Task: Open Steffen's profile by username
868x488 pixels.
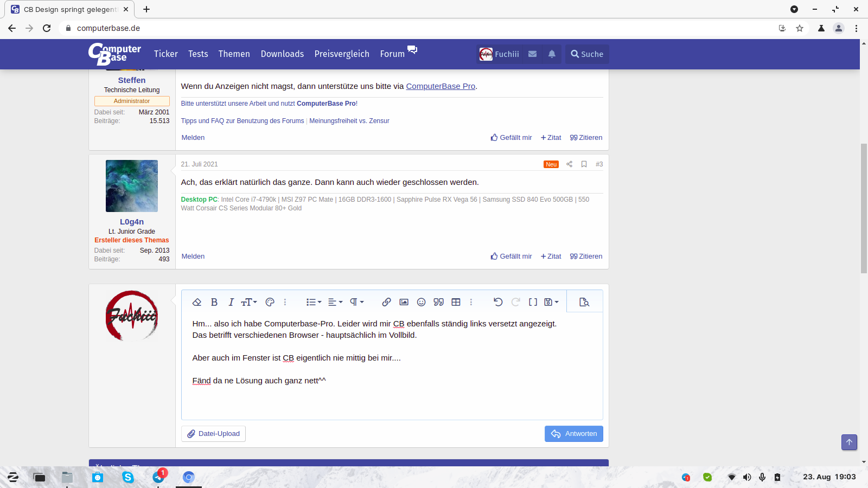Action: point(132,80)
